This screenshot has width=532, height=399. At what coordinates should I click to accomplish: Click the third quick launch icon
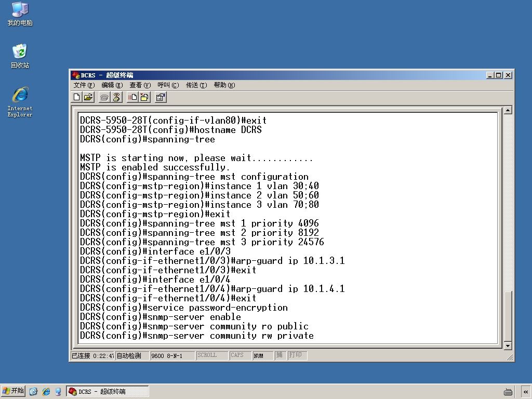[58, 392]
